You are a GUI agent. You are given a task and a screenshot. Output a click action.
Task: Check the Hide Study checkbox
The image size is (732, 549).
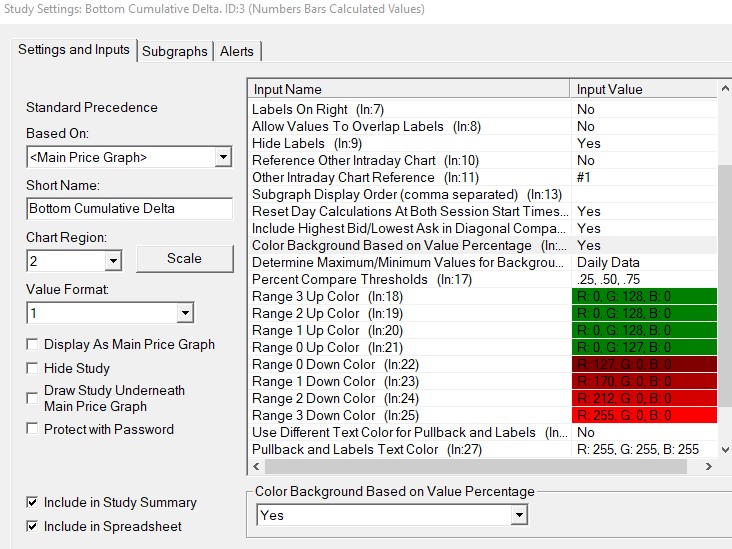point(34,369)
